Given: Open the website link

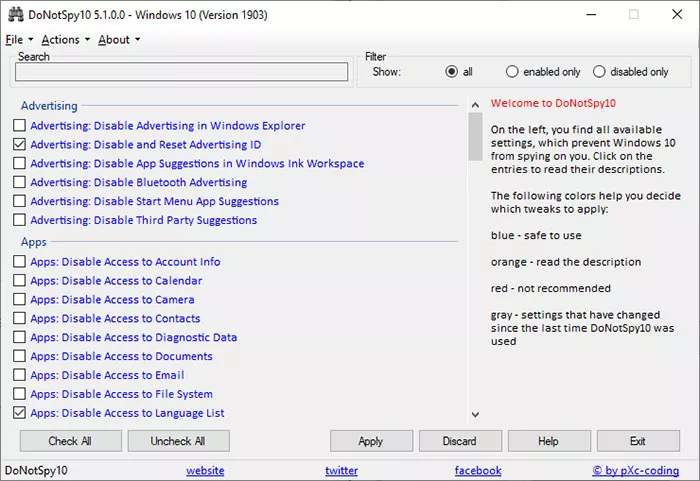Looking at the screenshot, I should click(x=205, y=470).
